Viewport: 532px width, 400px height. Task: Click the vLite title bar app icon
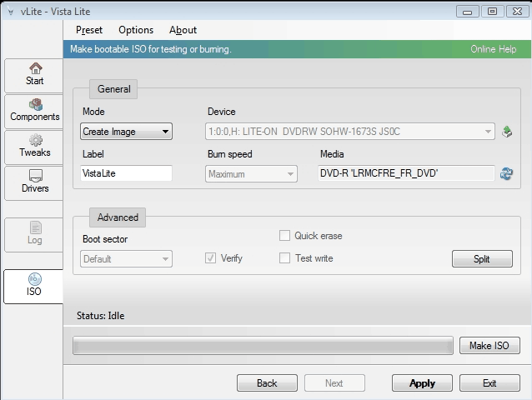pyautogui.click(x=11, y=12)
